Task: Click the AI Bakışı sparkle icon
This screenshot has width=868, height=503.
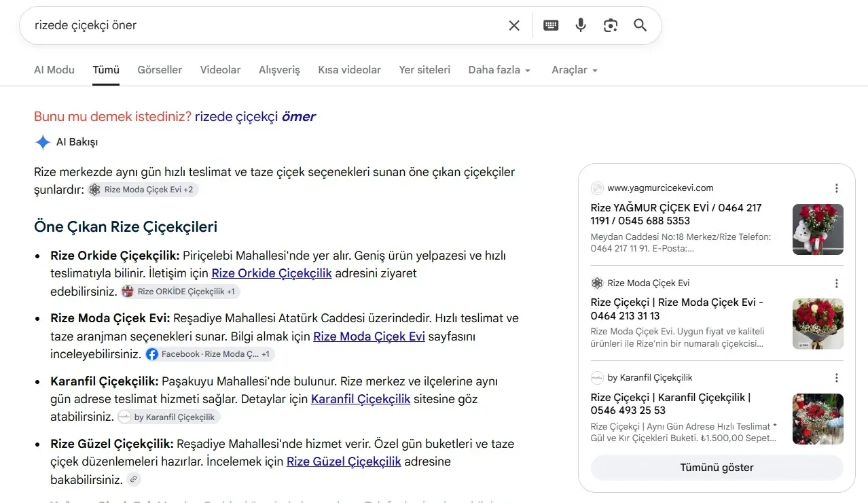Action: click(43, 142)
